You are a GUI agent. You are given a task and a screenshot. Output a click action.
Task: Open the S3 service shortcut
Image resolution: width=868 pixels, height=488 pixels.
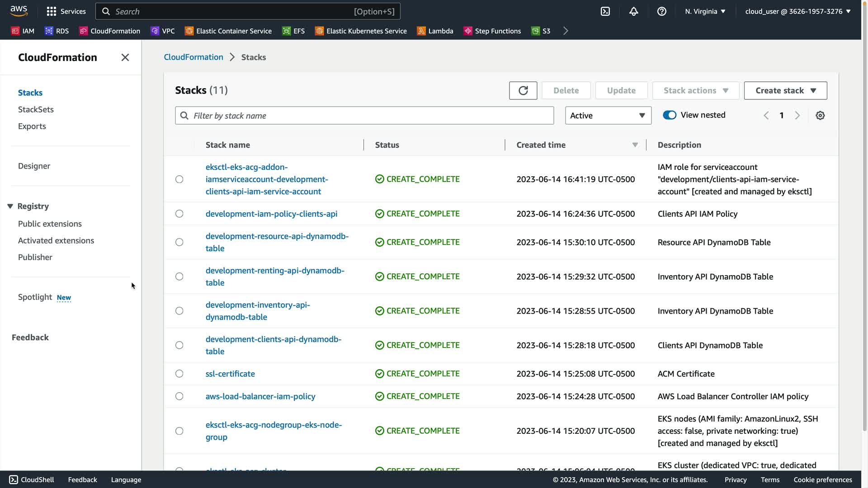click(541, 31)
